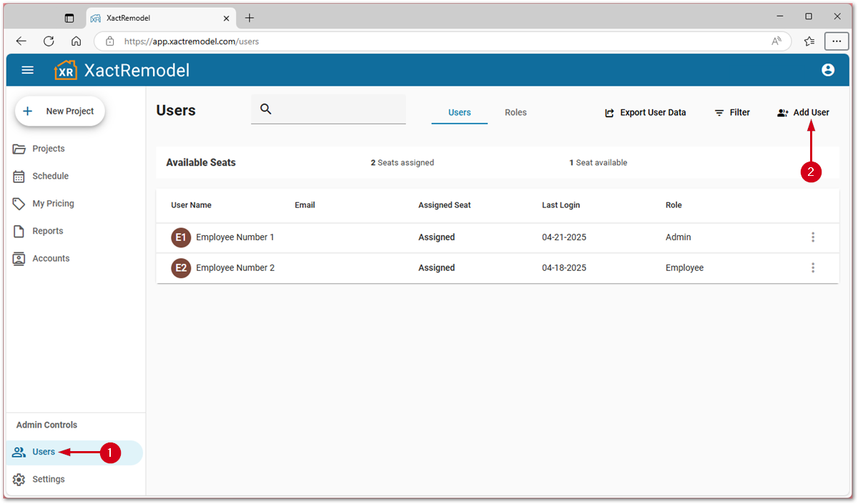The image size is (858, 504).
Task: Toggle the read aloud icon
Action: (776, 41)
